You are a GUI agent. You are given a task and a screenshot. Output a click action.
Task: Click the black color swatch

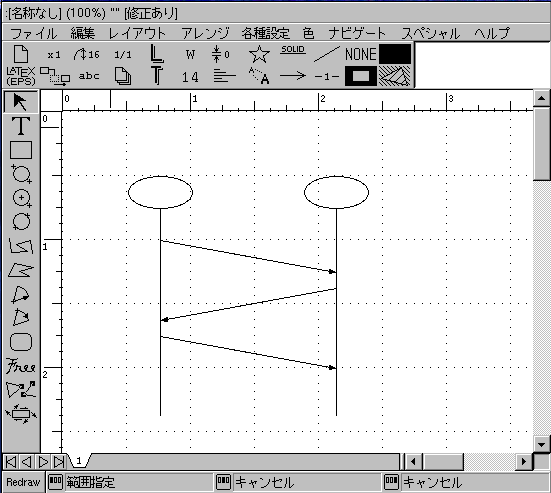coord(395,54)
